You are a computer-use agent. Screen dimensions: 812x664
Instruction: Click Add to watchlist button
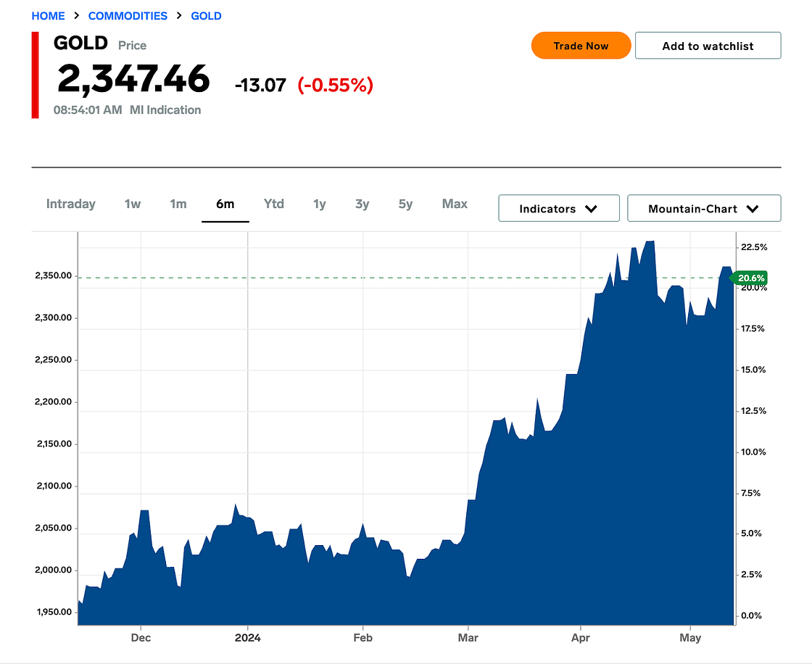tap(708, 46)
